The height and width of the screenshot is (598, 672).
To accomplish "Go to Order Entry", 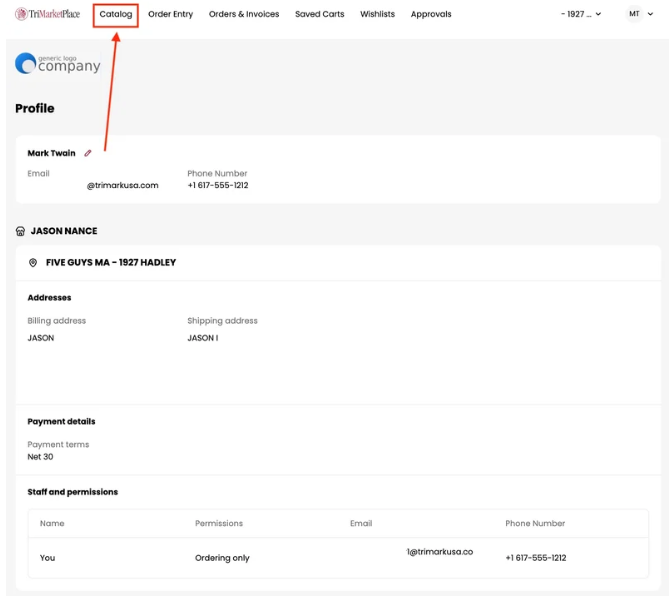I will point(170,14).
